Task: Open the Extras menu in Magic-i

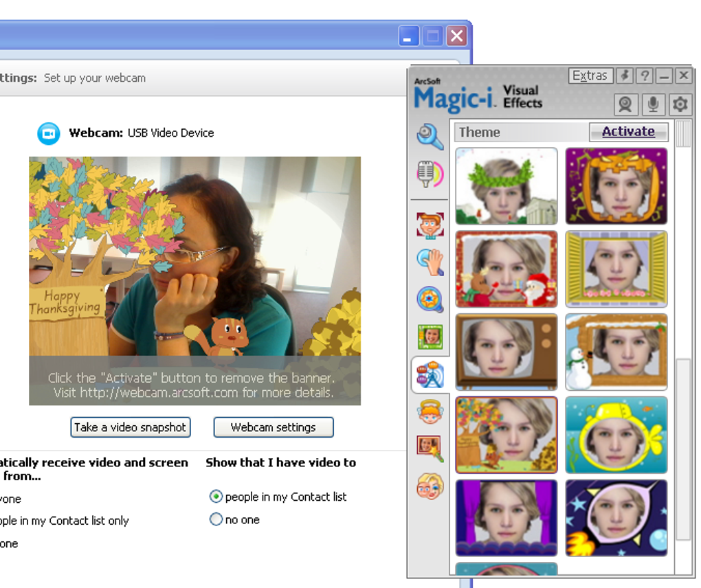Action: coord(590,76)
